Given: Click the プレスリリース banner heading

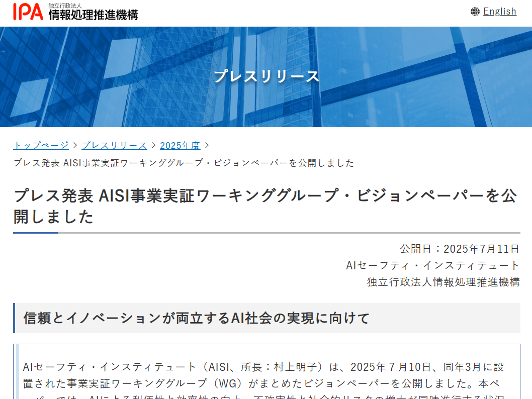Looking at the screenshot, I should 266,76.
